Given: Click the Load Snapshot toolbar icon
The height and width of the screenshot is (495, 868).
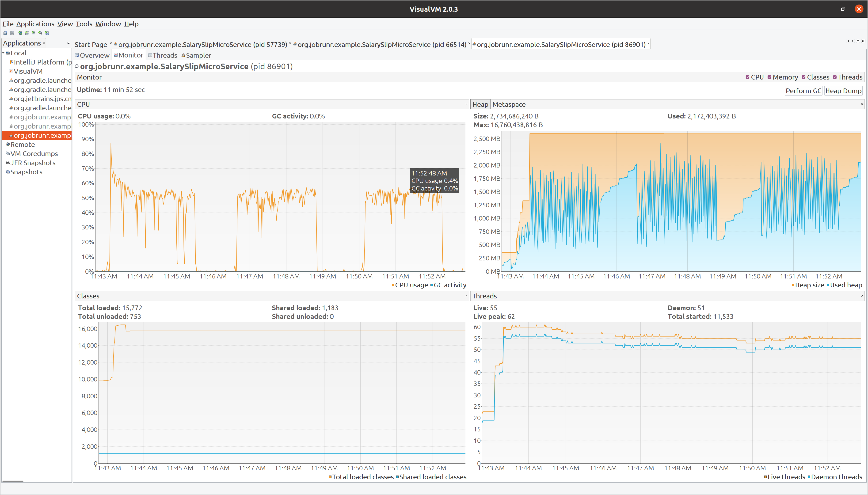Looking at the screenshot, I should click(x=5, y=33).
